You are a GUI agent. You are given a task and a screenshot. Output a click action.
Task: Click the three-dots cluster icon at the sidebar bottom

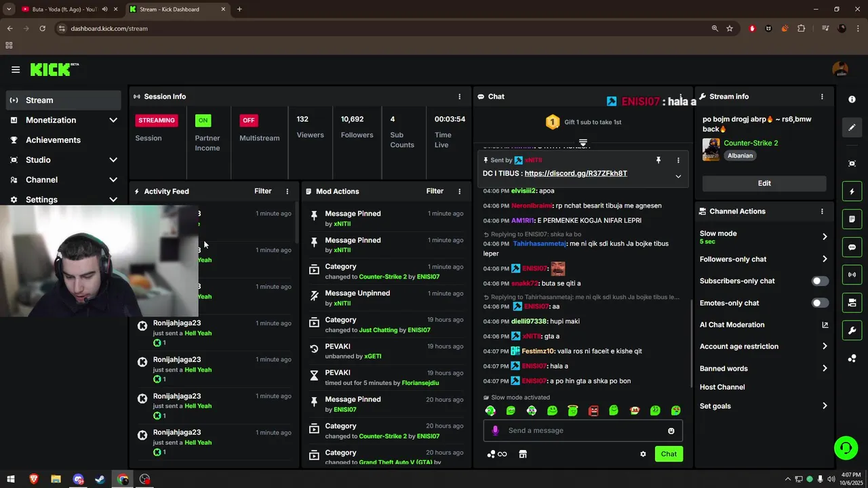pyautogui.click(x=852, y=358)
